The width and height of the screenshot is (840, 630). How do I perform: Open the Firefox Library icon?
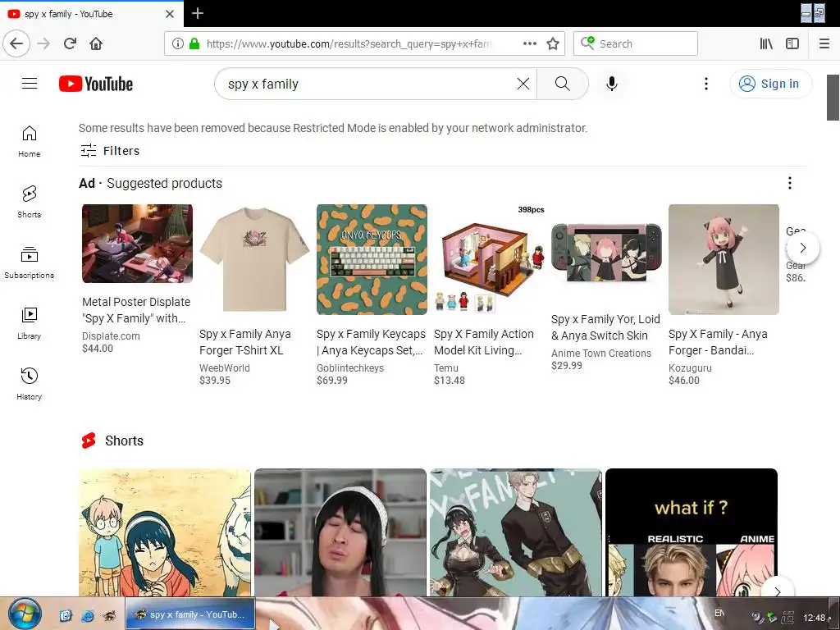(766, 43)
